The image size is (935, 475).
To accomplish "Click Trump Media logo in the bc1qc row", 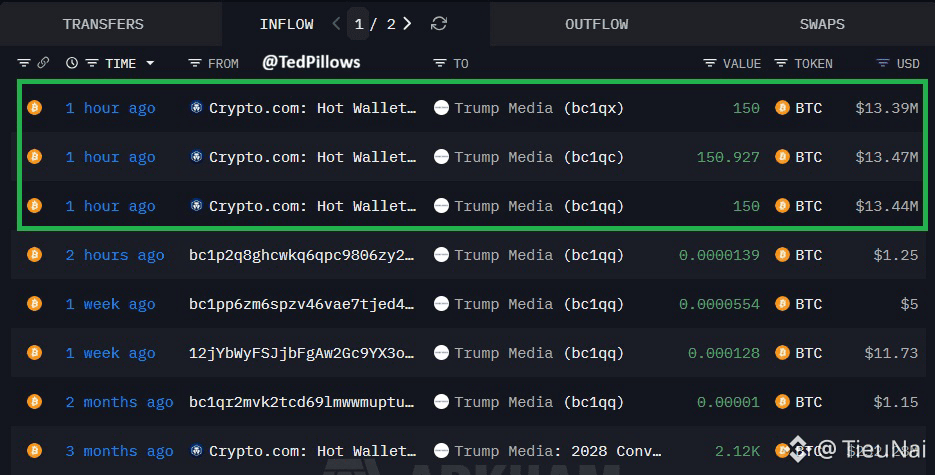I will click(x=441, y=157).
